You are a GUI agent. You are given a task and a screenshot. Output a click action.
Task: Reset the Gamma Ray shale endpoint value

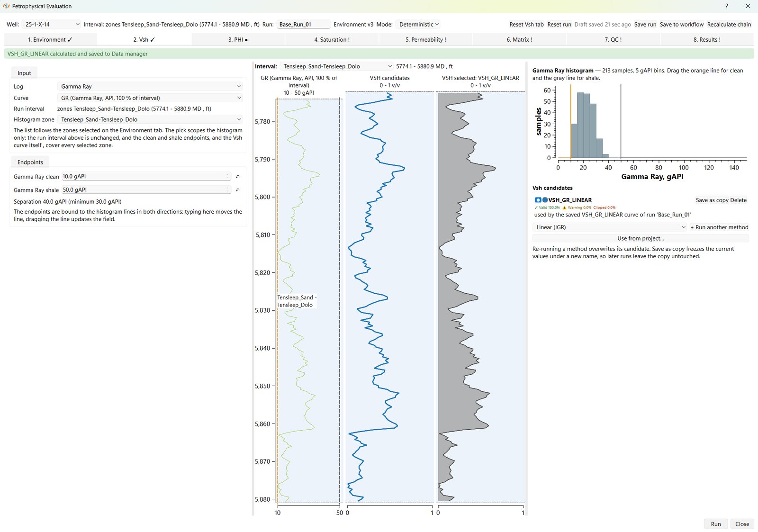(x=237, y=190)
